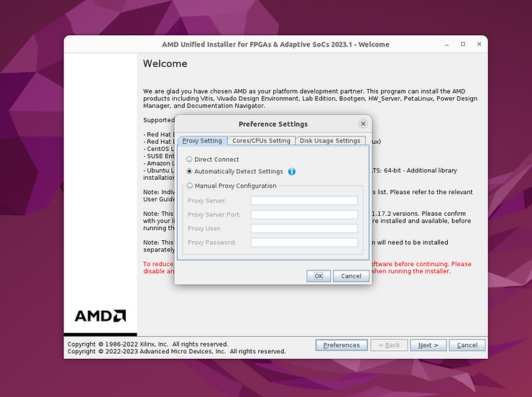Click the installer's bottom Cancel button
Screen dimensions: 532x397
point(467,345)
